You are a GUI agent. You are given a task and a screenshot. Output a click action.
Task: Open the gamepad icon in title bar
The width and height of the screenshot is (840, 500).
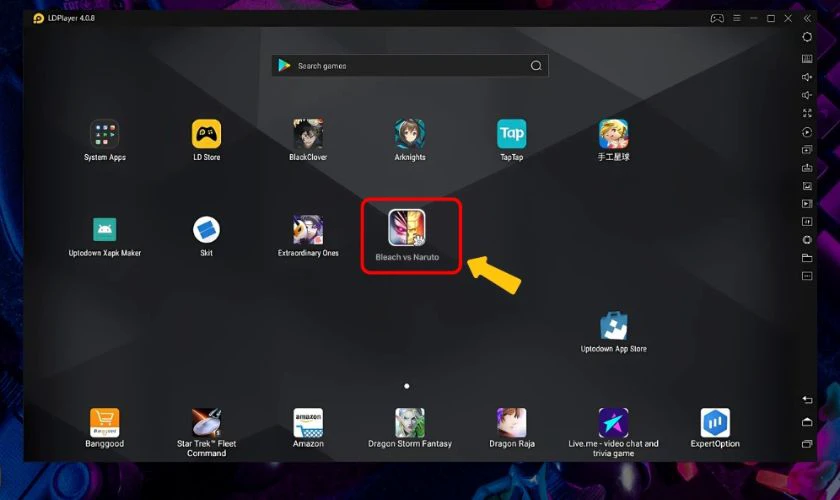(x=717, y=18)
